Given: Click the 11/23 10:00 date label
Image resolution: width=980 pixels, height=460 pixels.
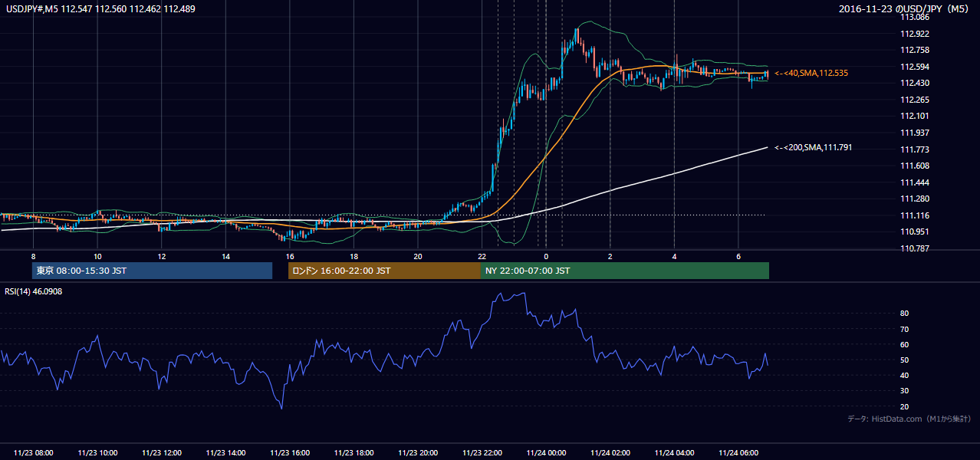Looking at the screenshot, I should pos(97,453).
